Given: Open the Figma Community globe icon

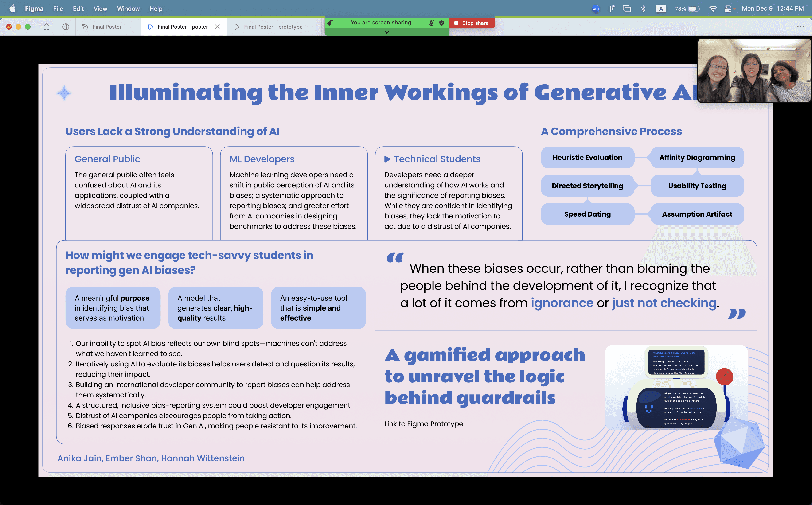Looking at the screenshot, I should (66, 27).
